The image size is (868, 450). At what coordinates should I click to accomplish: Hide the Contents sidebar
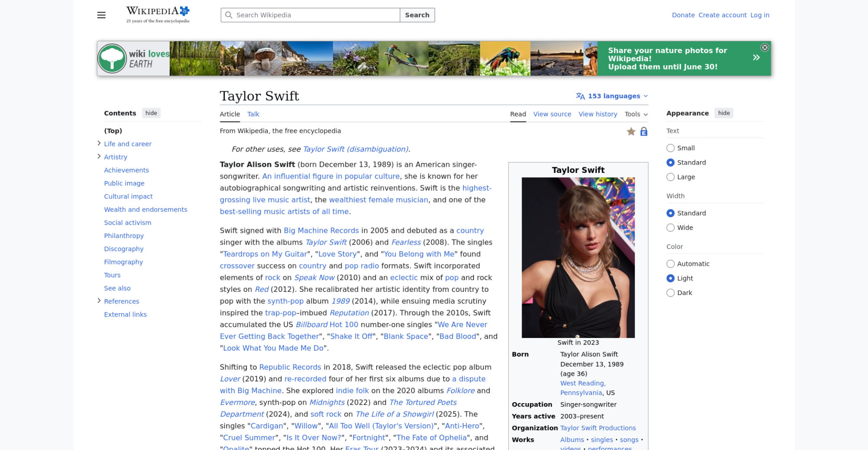(151, 113)
